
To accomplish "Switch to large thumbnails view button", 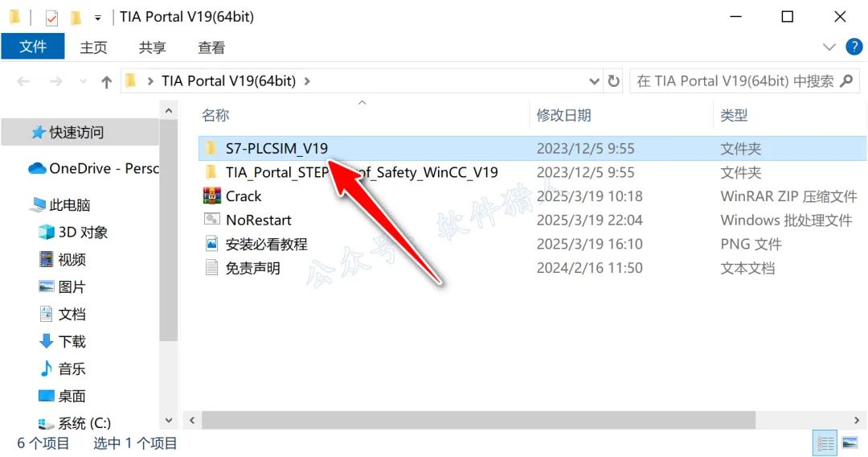I will pos(850,443).
